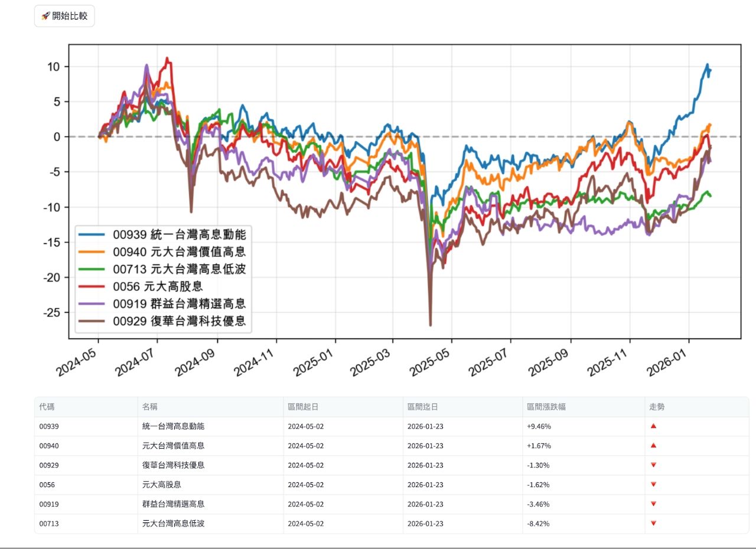
Task: Select the 0056 code cell in table
Action: click(47, 485)
